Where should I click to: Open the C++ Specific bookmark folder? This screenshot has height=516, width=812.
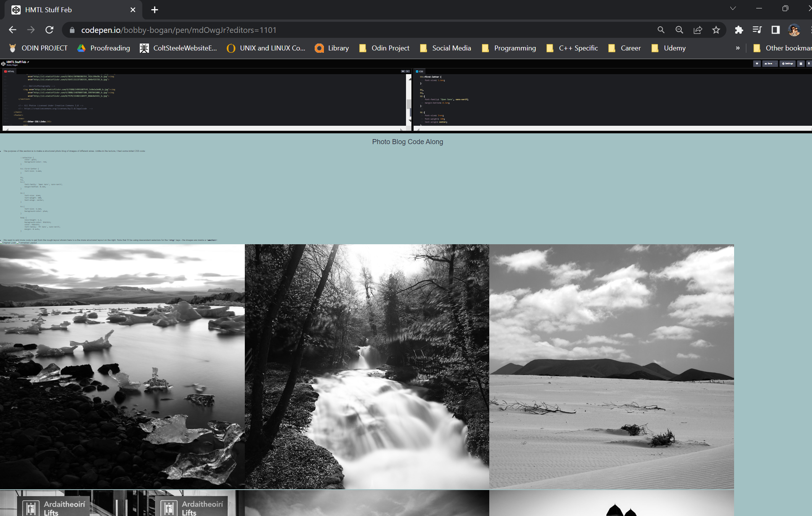click(572, 48)
